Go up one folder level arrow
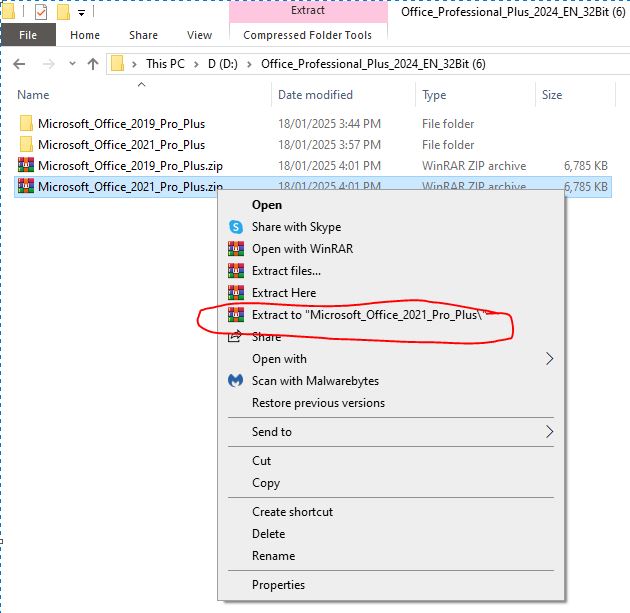 point(93,64)
